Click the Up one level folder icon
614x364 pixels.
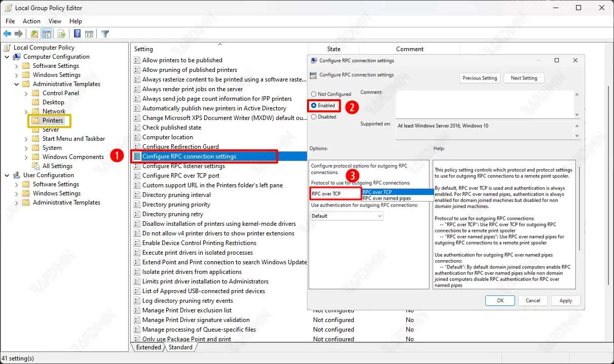pyautogui.click(x=34, y=34)
